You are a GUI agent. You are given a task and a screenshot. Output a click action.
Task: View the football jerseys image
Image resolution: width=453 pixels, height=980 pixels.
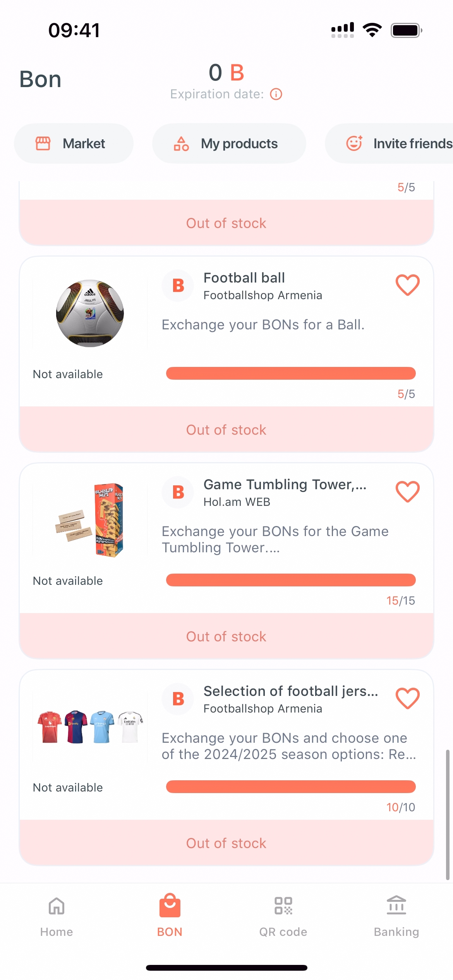(x=90, y=726)
